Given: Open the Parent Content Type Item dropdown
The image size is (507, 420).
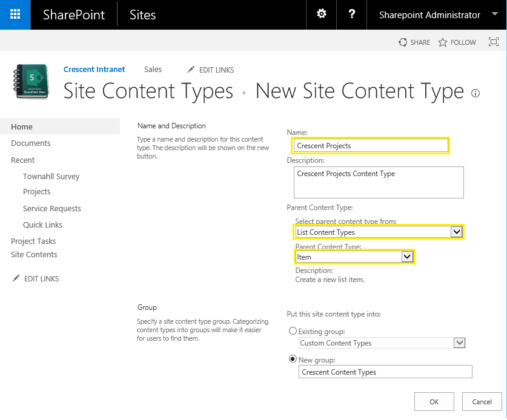Looking at the screenshot, I should click(x=407, y=257).
